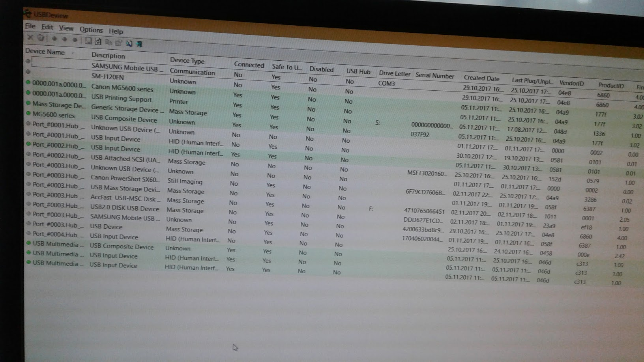Image resolution: width=644 pixels, height=362 pixels.
Task: Sort by the Drive Letter column header
Action: (x=395, y=73)
